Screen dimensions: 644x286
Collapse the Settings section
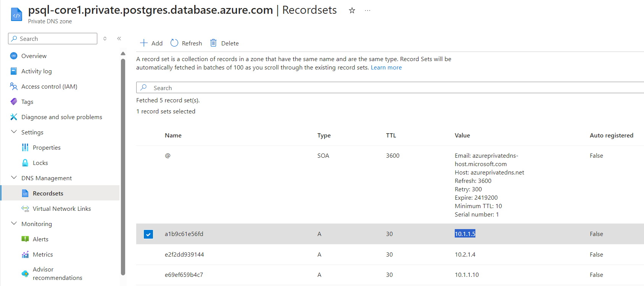[x=14, y=132]
